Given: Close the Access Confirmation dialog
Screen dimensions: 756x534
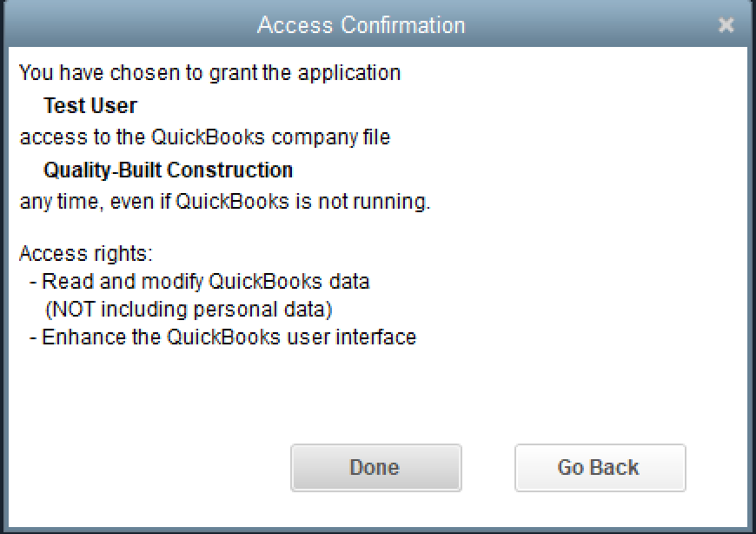Looking at the screenshot, I should click(x=726, y=25).
